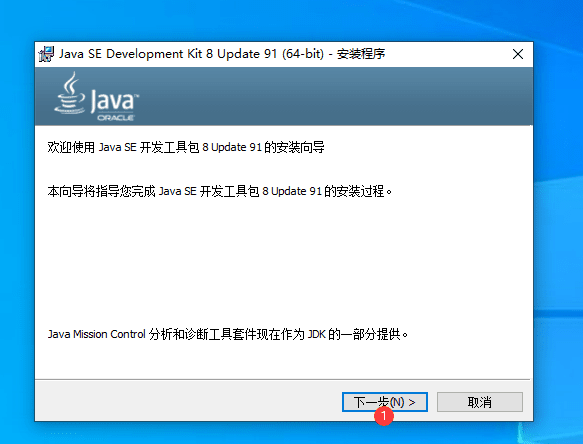Image resolution: width=583 pixels, height=444 pixels.
Task: Click the line '本向导将指导您完成 Java SE 开发工具包 8 Update 91 的安装过程。'
Action: click(x=220, y=192)
